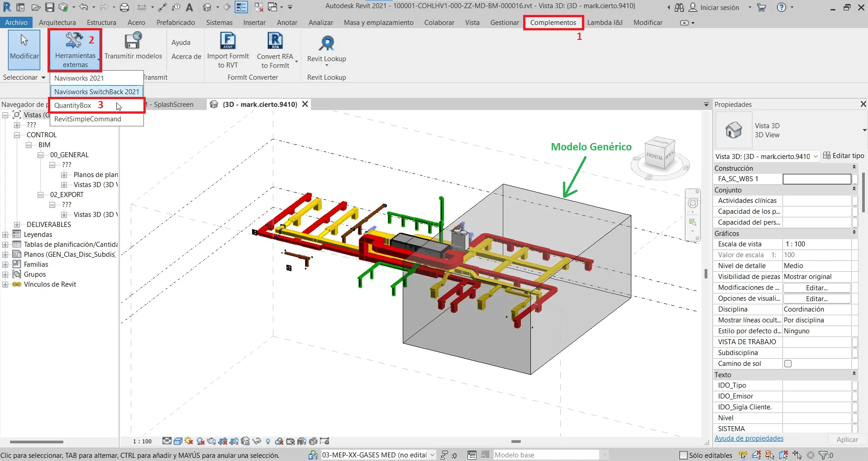Click the Save disk icon
Screen dimensions: 868x461
point(50,7)
